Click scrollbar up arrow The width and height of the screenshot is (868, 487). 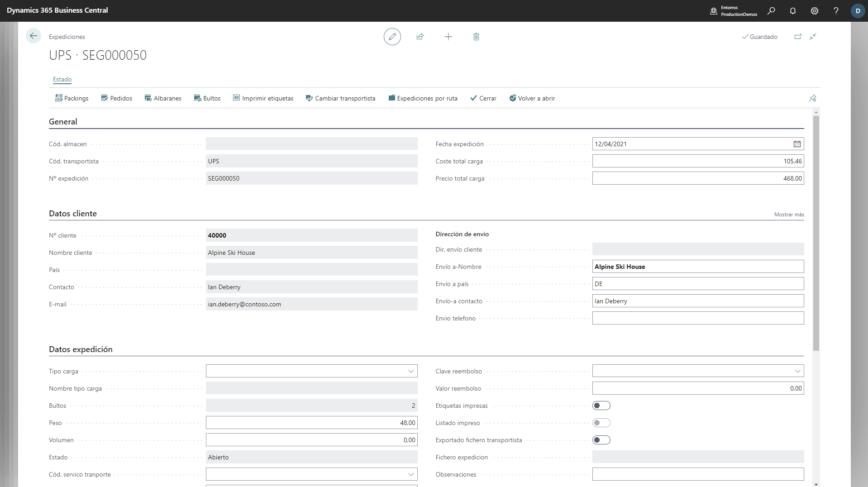[816, 112]
